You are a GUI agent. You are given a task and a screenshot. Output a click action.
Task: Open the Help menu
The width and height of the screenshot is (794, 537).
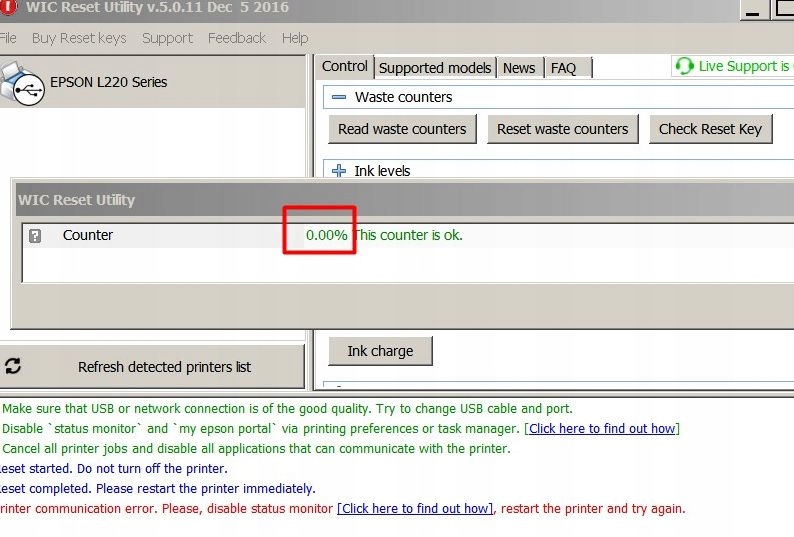(295, 38)
